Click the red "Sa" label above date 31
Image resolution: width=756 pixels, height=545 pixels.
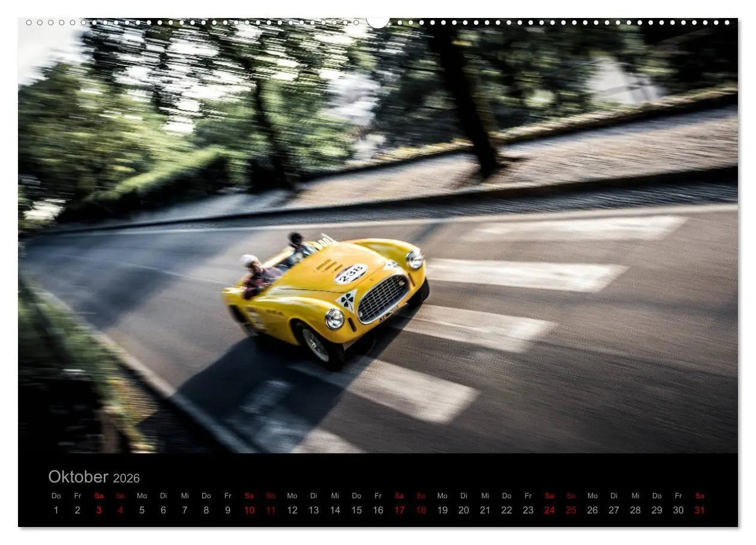700,496
